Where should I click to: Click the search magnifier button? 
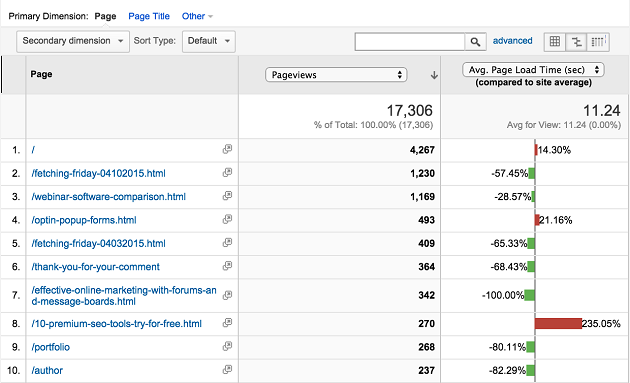pos(475,41)
